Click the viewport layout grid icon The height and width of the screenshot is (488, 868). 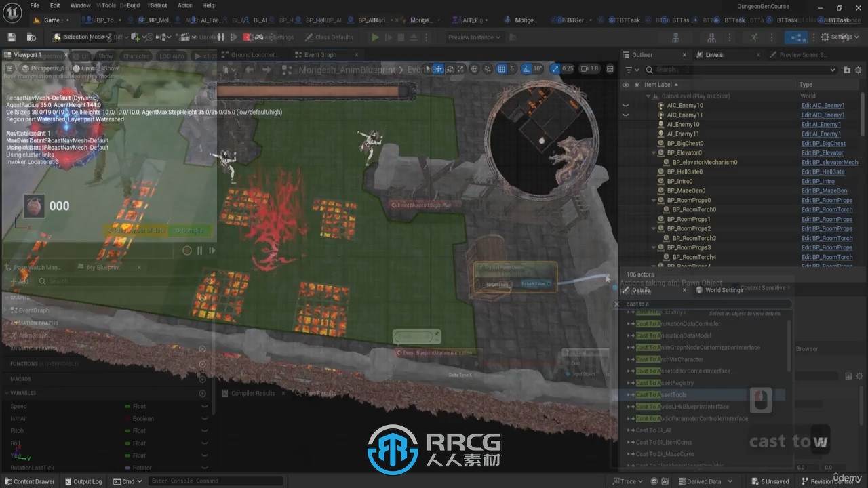pos(610,68)
